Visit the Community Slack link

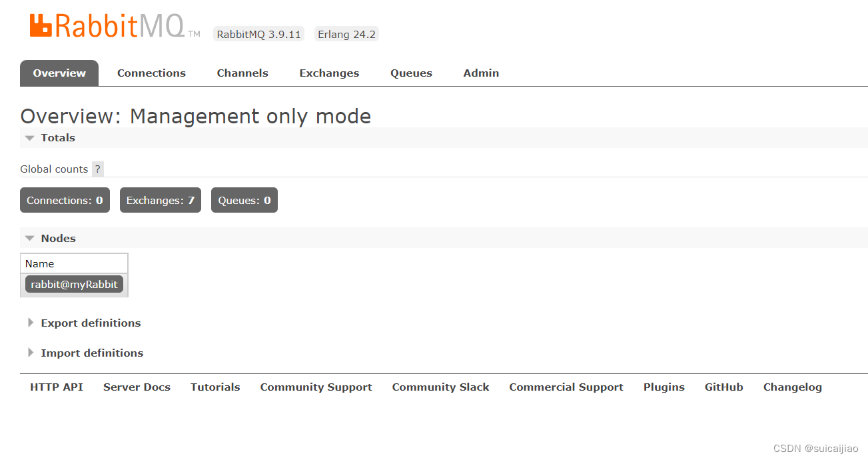pos(440,387)
